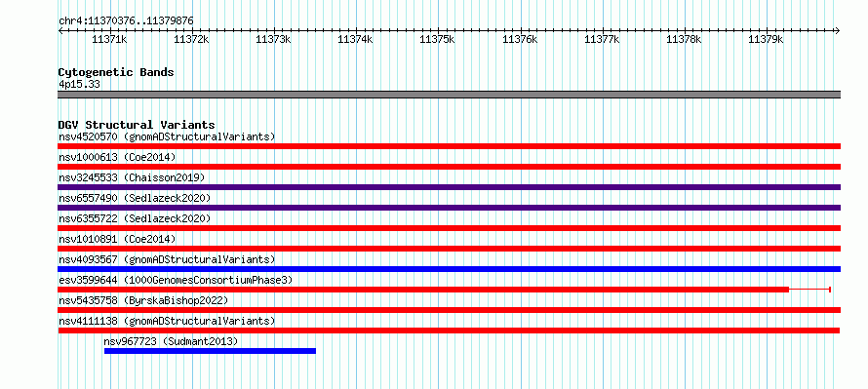
Task: Open nsv967723 (Sudmant2013) label
Action: click(171, 341)
